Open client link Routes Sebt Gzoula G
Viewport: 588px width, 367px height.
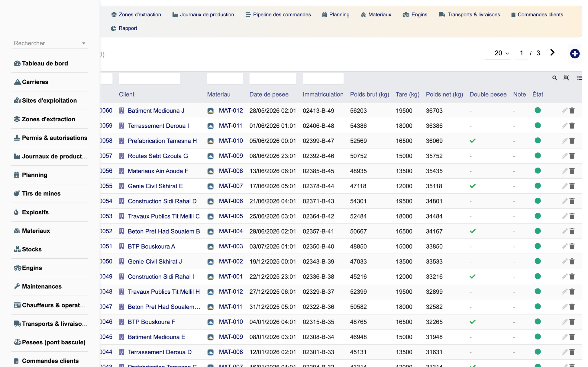click(158, 156)
